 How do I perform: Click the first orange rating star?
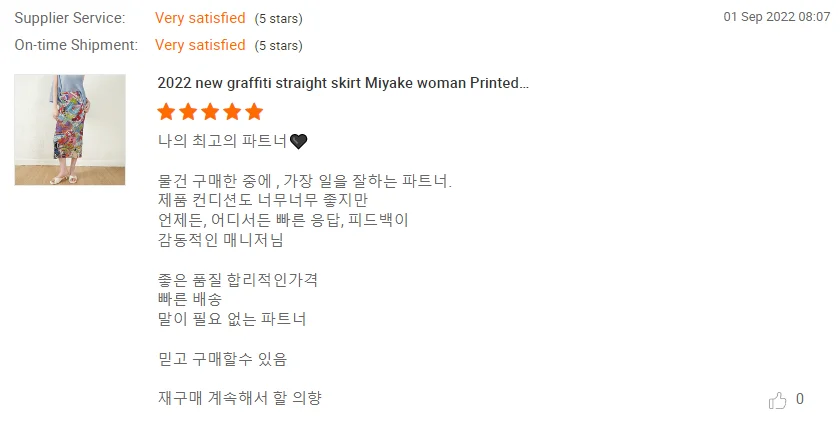[x=167, y=111]
